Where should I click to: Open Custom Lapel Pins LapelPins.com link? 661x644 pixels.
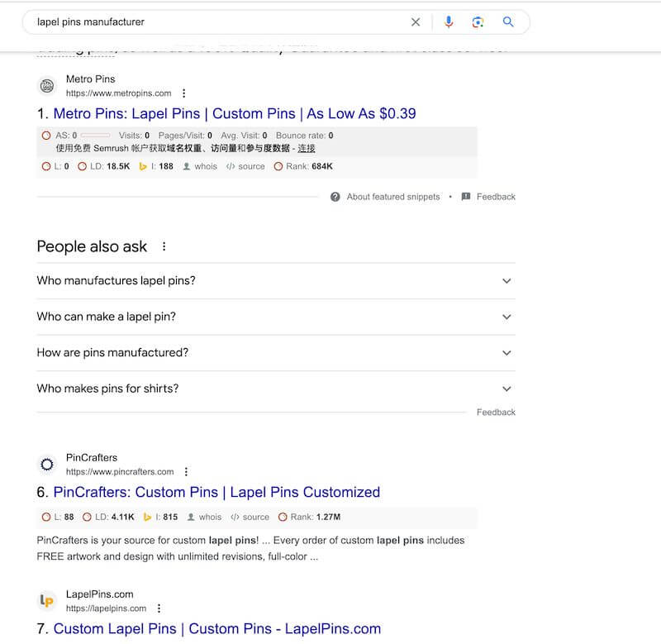tap(217, 629)
